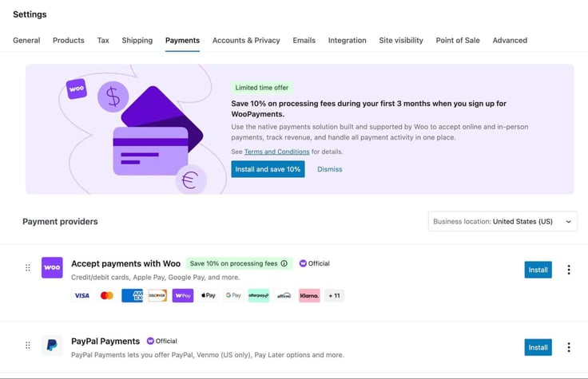Open the Integration tab

347,41
